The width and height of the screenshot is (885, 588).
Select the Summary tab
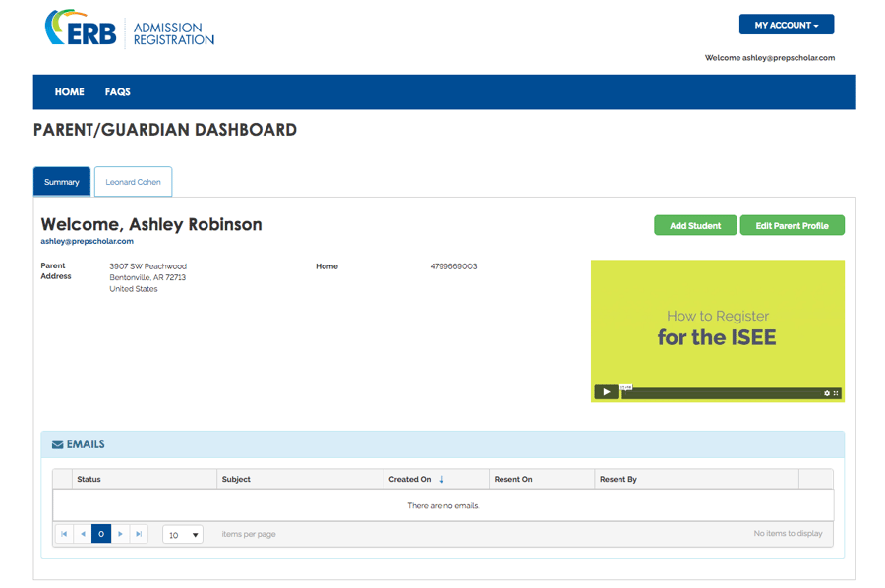coord(62,182)
